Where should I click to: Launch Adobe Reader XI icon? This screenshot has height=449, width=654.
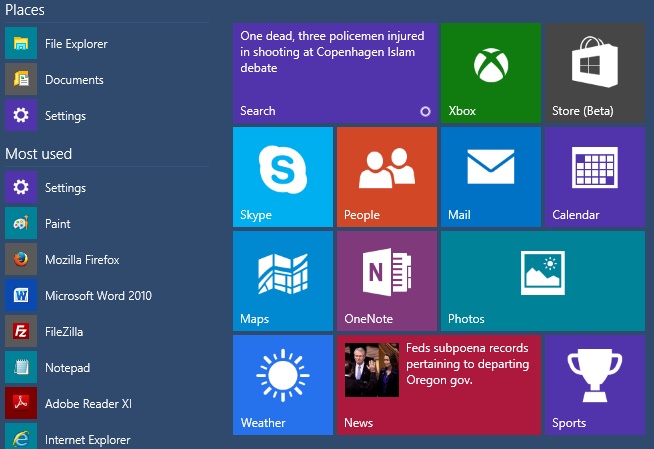click(21, 403)
